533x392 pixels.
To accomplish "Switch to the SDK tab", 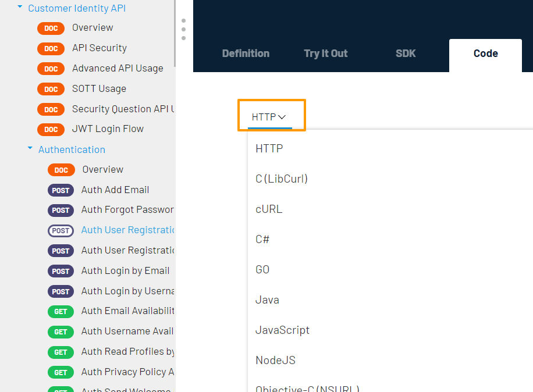I will click(x=406, y=54).
